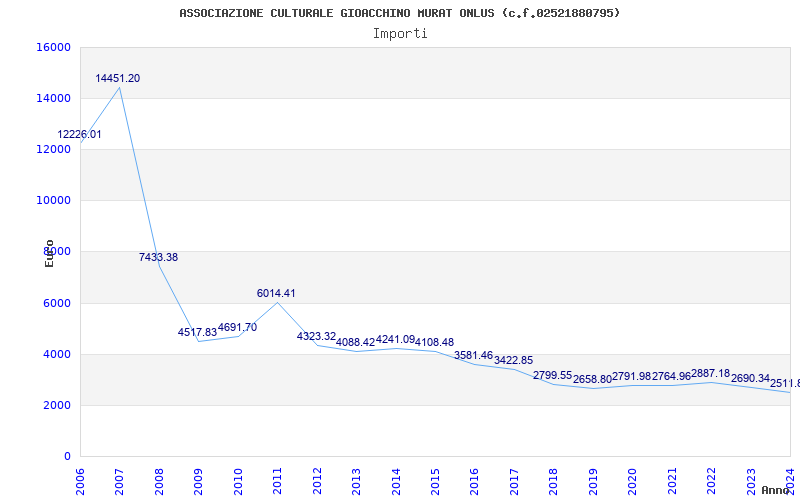Viewport: 800px width, 500px height.
Task: Pick the 2658.80 data label
Action: 592,380
